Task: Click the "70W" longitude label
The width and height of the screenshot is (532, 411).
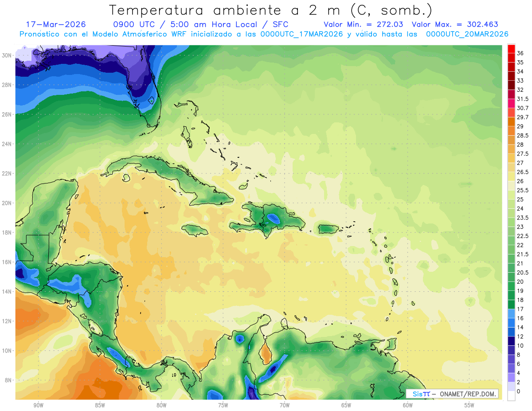Action: [x=285, y=405]
